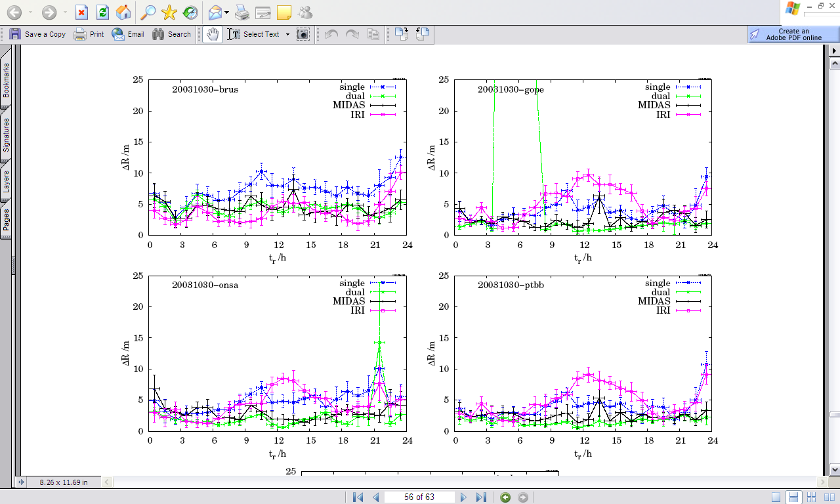Click vertical scrollbar up arrow
Screen dimensions: 840x504
[x=835, y=64]
